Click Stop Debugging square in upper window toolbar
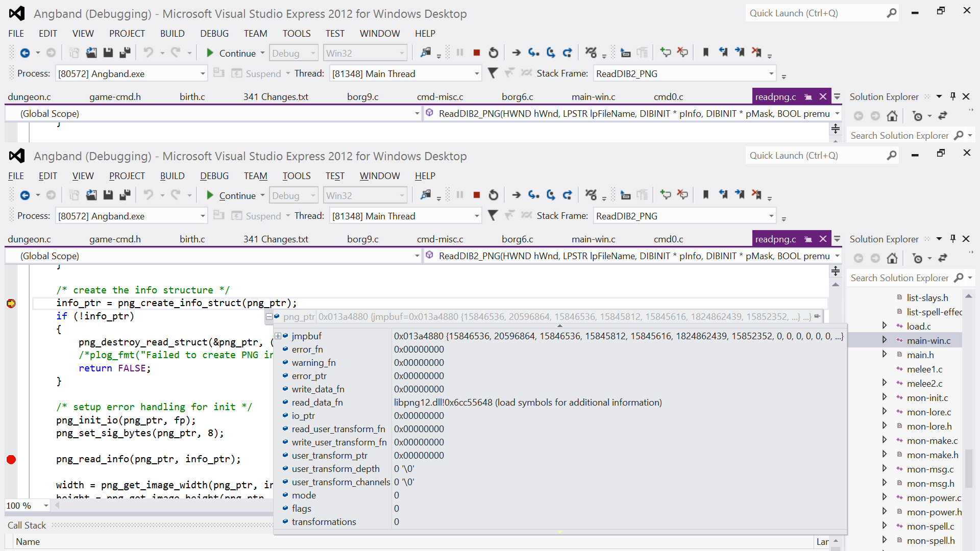The height and width of the screenshot is (551, 980). tap(476, 53)
